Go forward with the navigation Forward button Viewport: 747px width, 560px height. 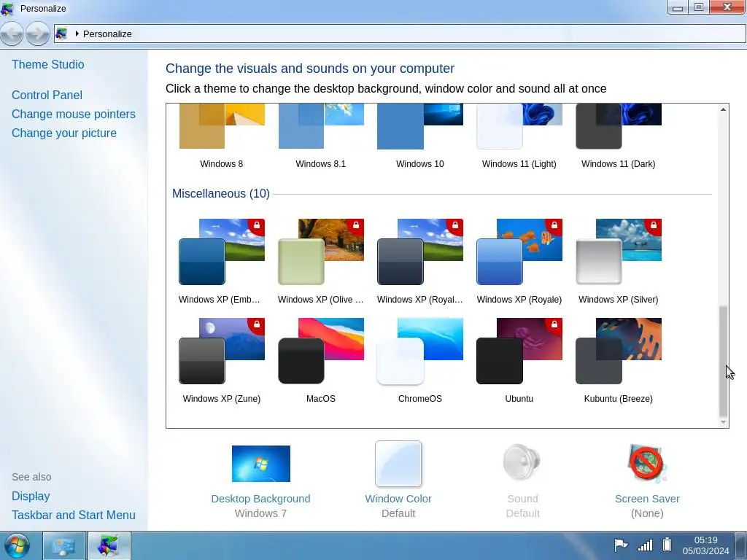tap(38, 34)
